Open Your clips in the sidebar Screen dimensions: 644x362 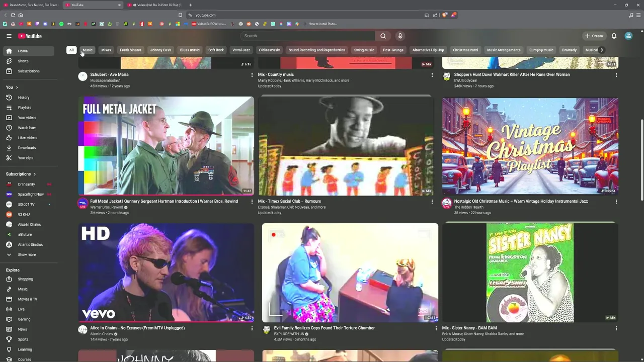point(28,158)
